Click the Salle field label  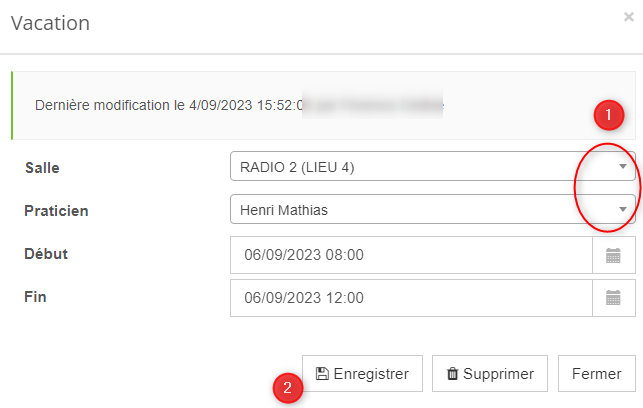point(42,168)
